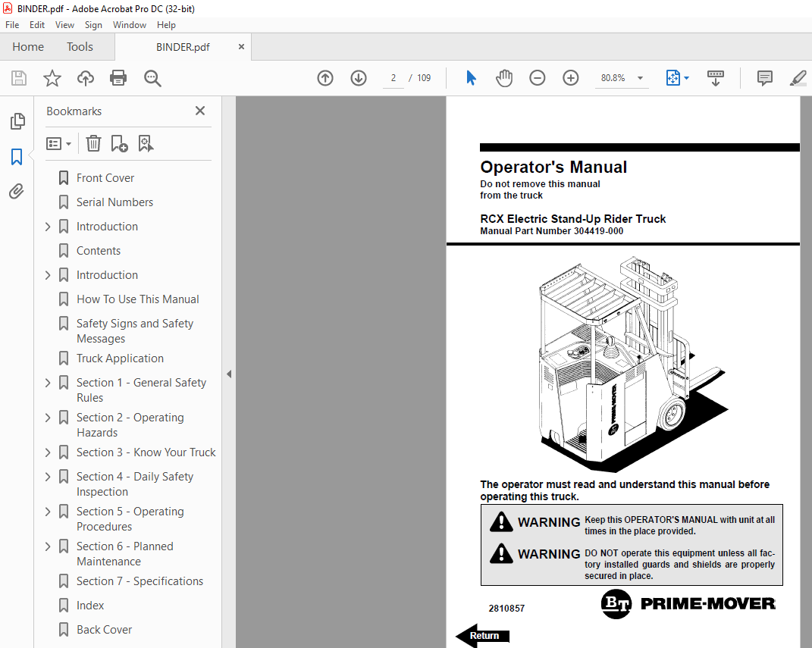Expand Section 6 Planned Maintenance
Image resolution: width=812 pixels, height=648 pixels.
coord(48,546)
